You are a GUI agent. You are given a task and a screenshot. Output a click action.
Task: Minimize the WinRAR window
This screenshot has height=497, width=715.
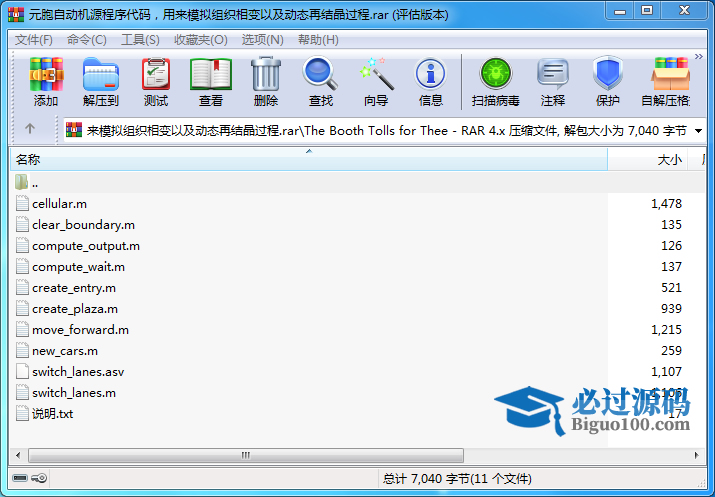coord(620,11)
